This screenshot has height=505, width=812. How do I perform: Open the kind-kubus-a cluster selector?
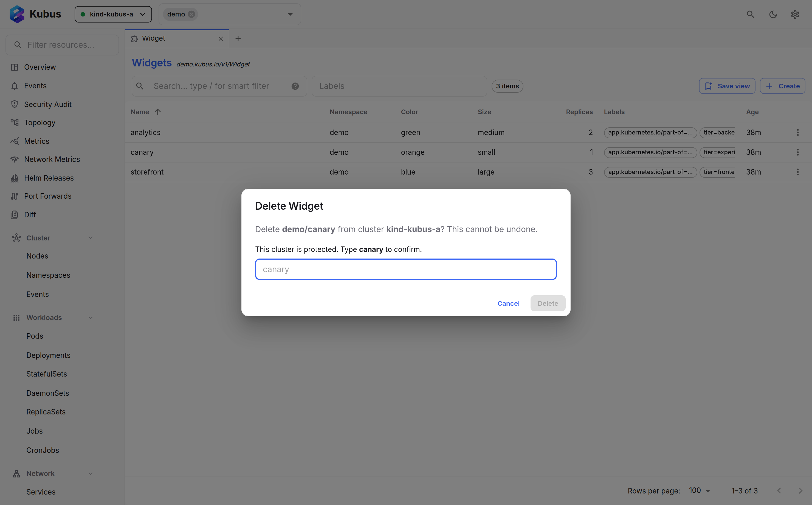pos(113,14)
